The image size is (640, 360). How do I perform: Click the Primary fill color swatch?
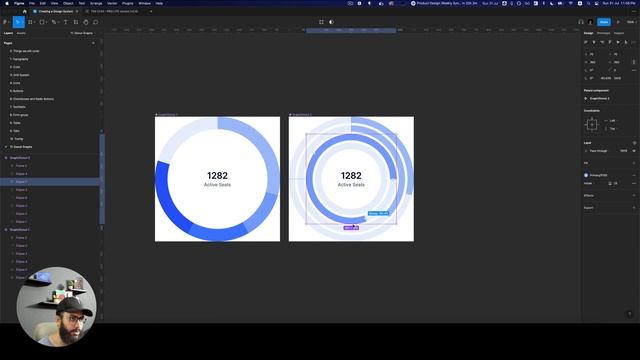coord(586,175)
